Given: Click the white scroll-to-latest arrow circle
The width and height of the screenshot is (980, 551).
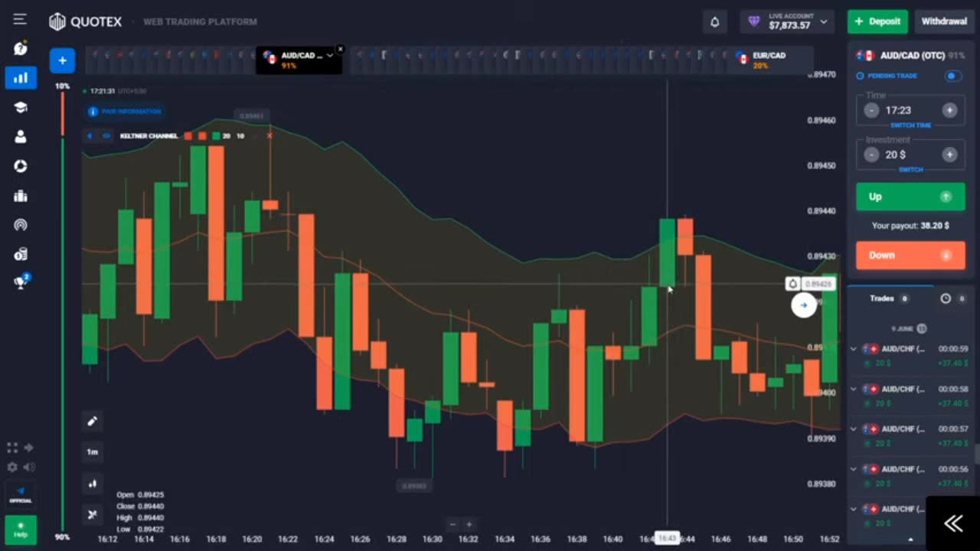Looking at the screenshot, I should click(x=803, y=305).
